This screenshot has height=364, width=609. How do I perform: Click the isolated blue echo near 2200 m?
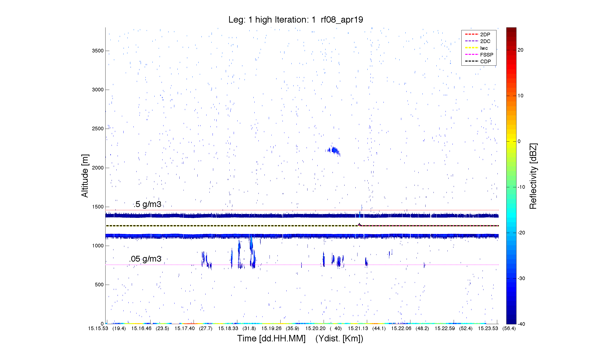334,151
